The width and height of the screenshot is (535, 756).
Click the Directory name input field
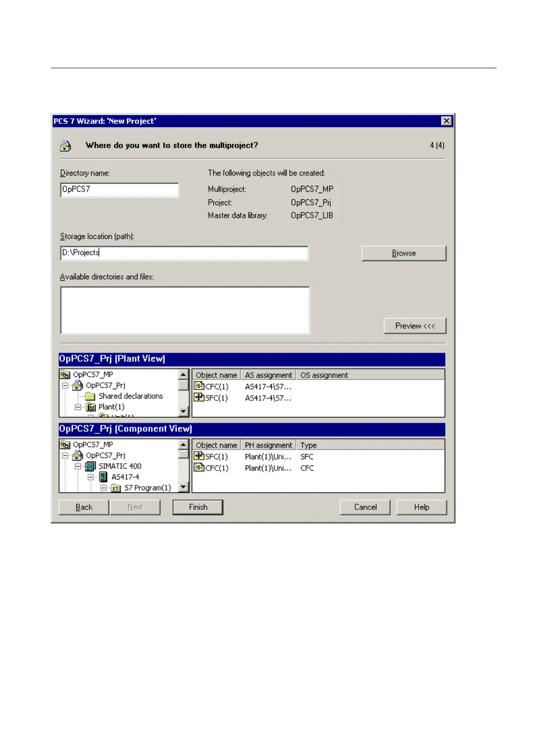tap(119, 189)
